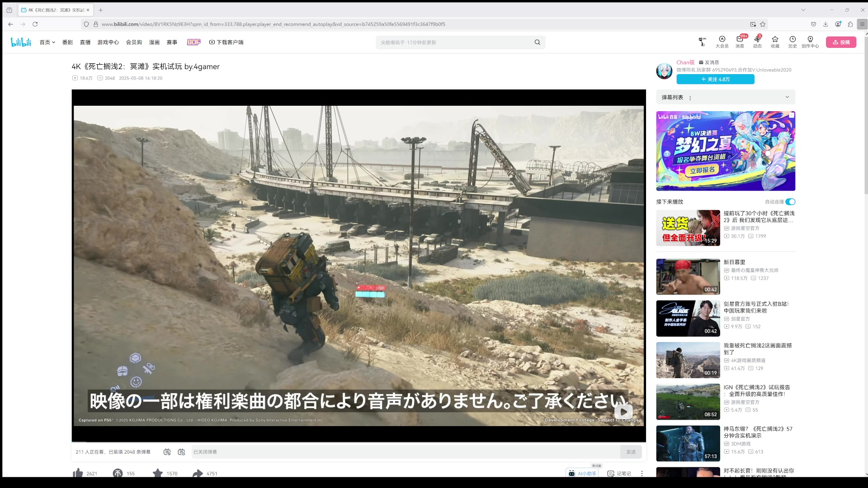Click 发消息 to message uploader
868x488 pixels.
click(709, 62)
